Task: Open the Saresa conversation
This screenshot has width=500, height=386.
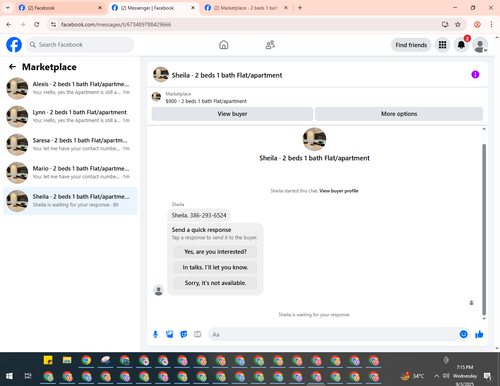Action: (x=70, y=144)
